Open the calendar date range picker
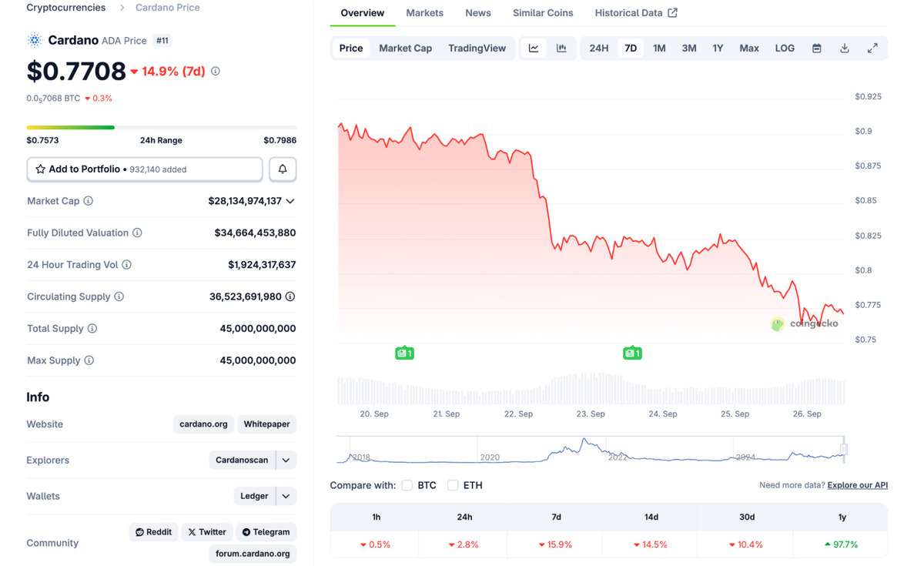 pyautogui.click(x=817, y=48)
